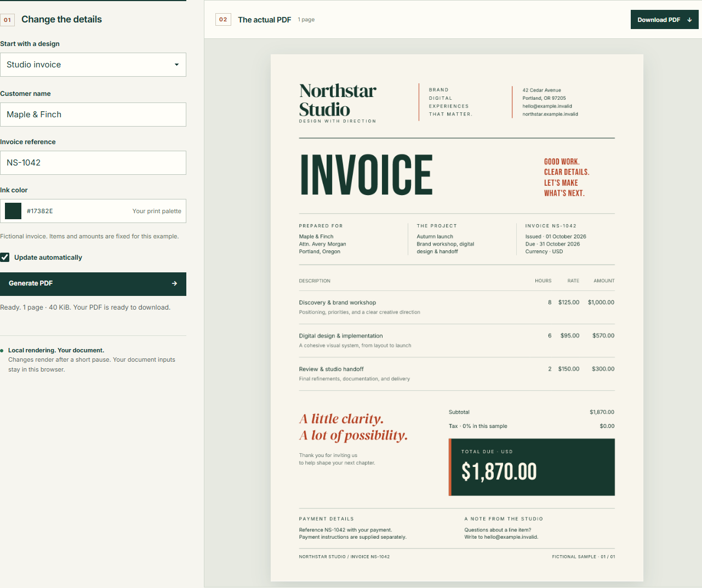
Task: Click the $125.00 rate cell
Action: coord(569,302)
